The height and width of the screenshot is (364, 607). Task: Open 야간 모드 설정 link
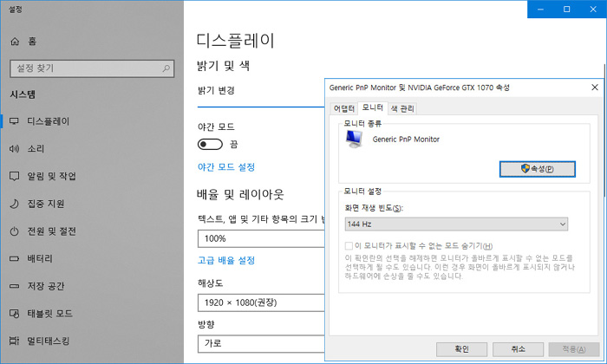click(226, 167)
